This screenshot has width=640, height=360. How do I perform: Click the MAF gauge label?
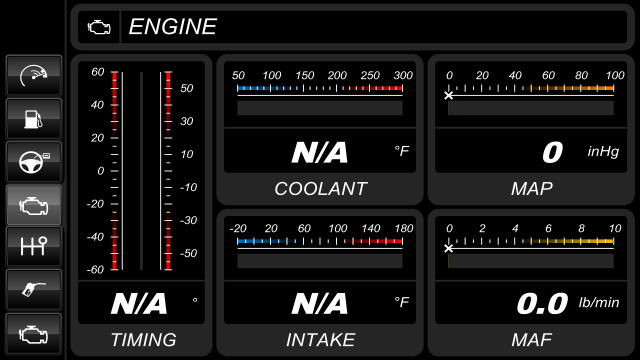click(x=532, y=340)
